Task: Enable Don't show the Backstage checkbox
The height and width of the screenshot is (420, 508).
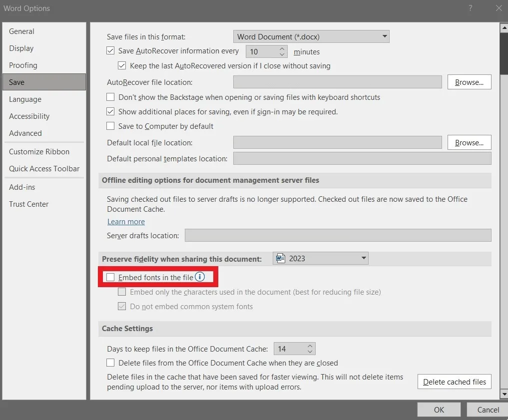Action: coord(110,97)
